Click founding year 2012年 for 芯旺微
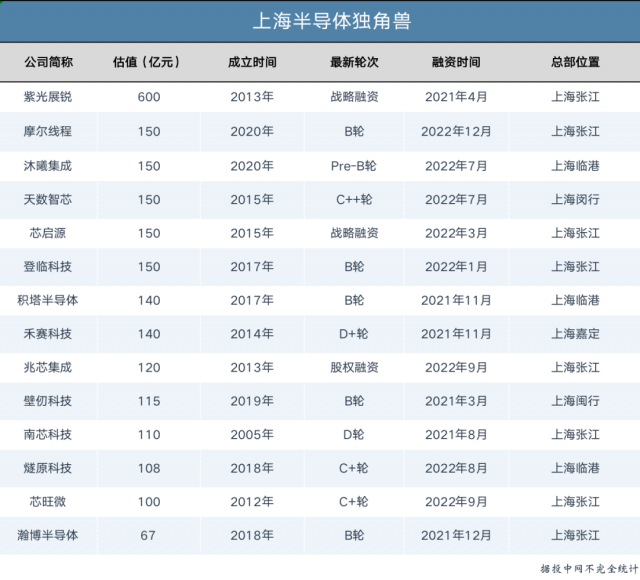Screen dimensions: 640x580 (252, 502)
